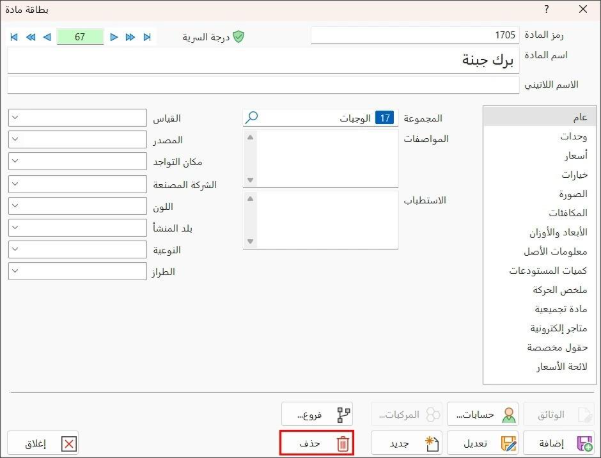Jump back several records with double-left arrow

(31, 37)
